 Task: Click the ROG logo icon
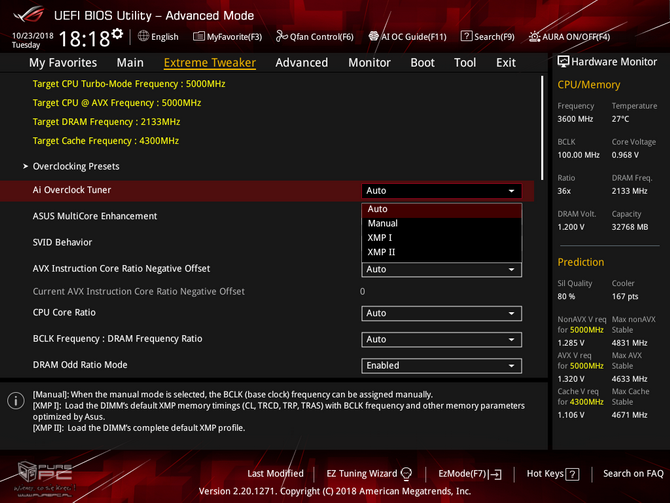point(29,14)
